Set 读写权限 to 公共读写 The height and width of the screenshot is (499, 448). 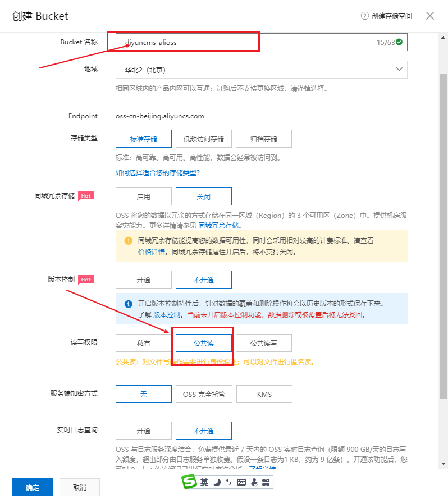coord(264,343)
